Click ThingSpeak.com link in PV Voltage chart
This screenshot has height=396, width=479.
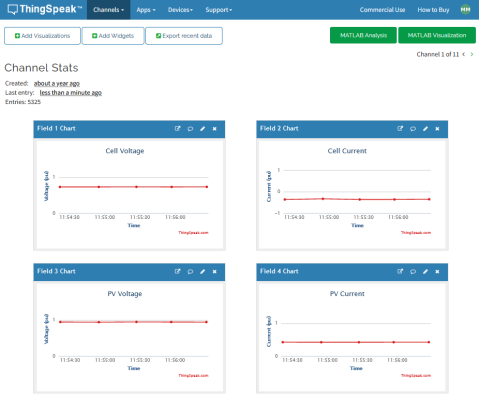[193, 376]
